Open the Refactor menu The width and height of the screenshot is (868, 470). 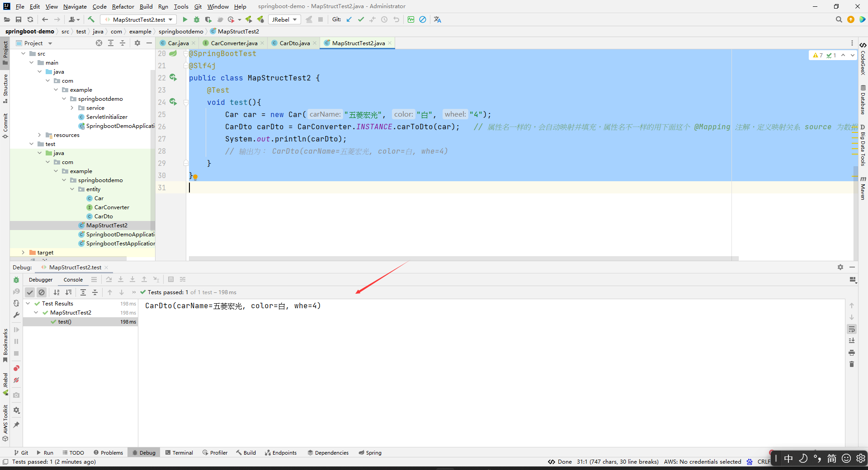point(123,6)
